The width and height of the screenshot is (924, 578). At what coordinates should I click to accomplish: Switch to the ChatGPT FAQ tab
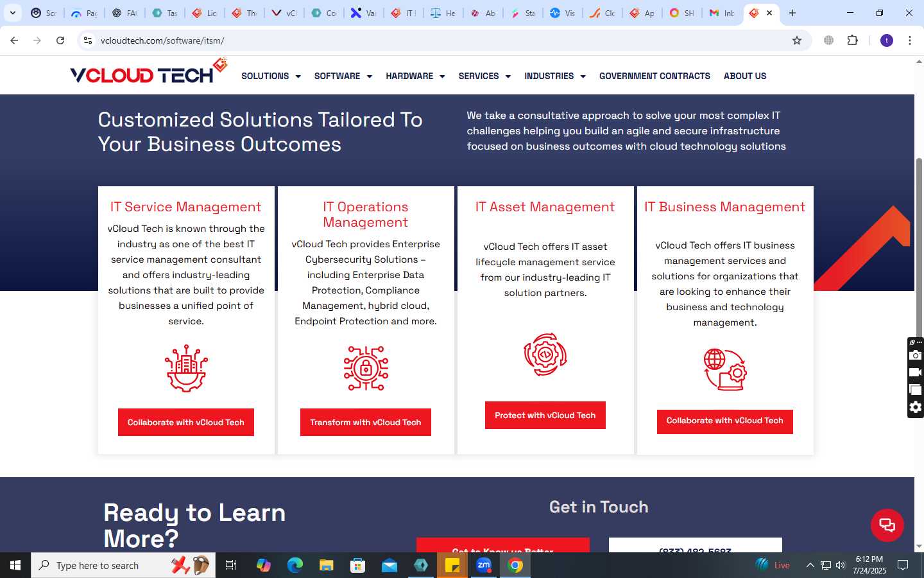click(x=124, y=13)
